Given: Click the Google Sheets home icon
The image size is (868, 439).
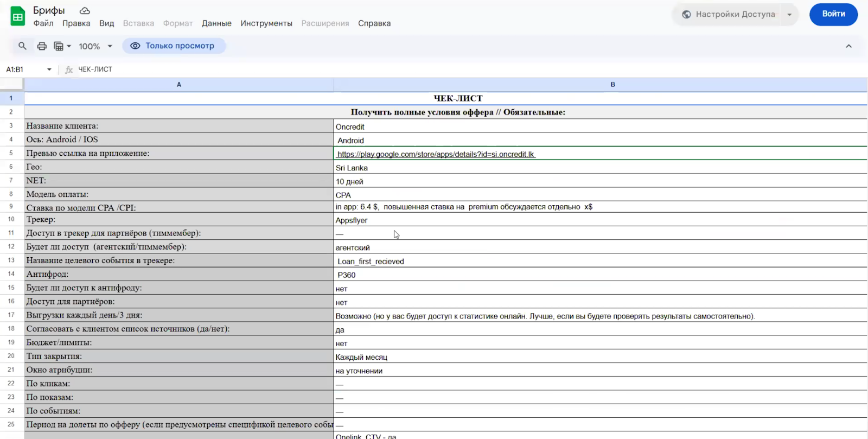Looking at the screenshot, I should pos(17,16).
